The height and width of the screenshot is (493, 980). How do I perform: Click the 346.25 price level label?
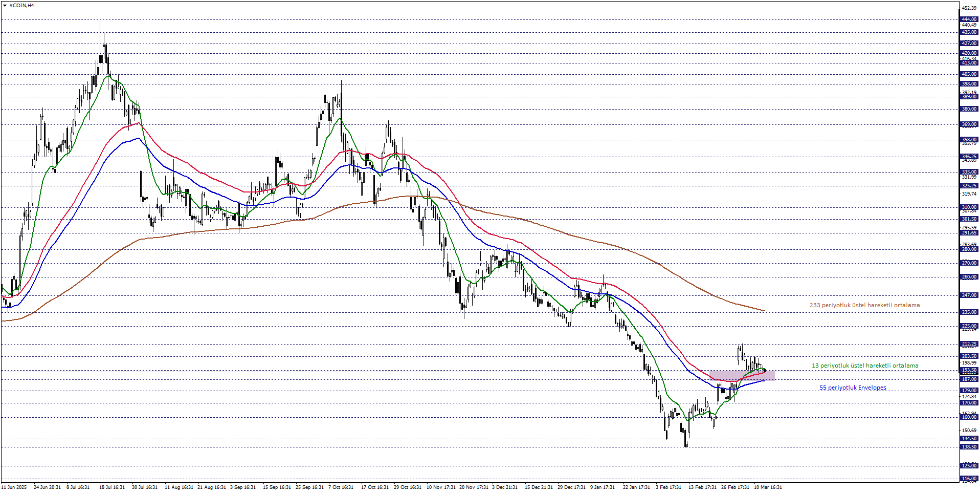tap(969, 157)
